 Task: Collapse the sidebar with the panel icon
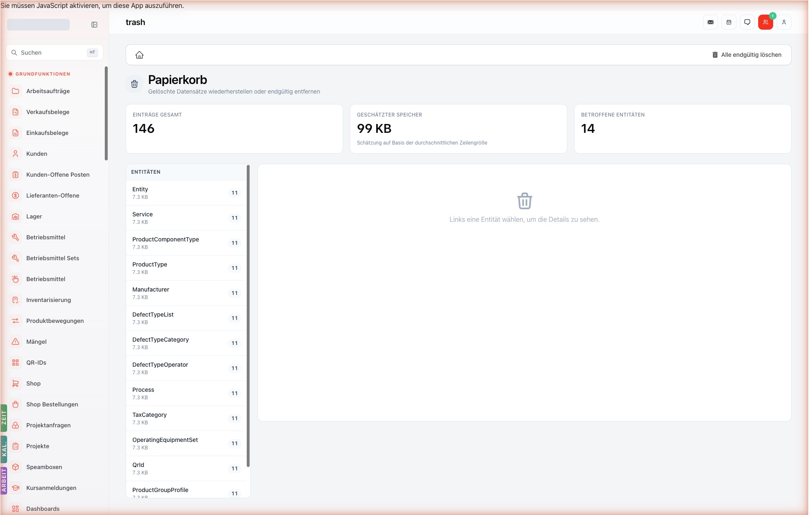94,25
